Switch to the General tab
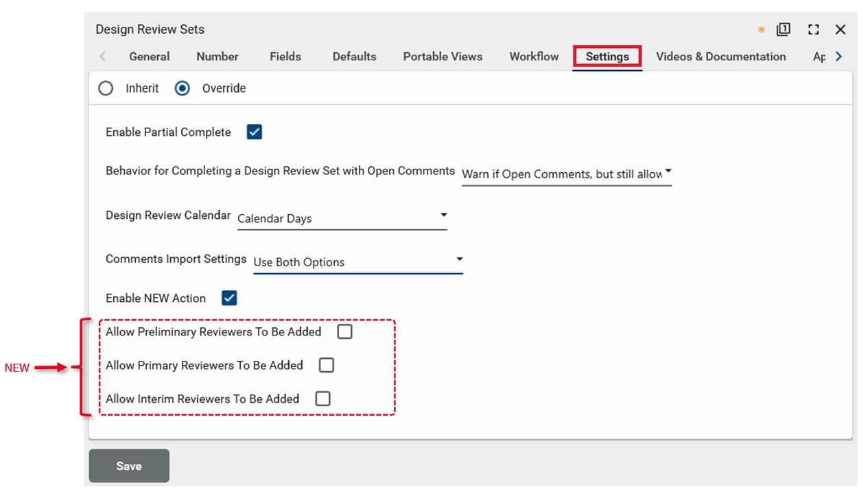Screen dimensions: 868x496 [x=149, y=56]
